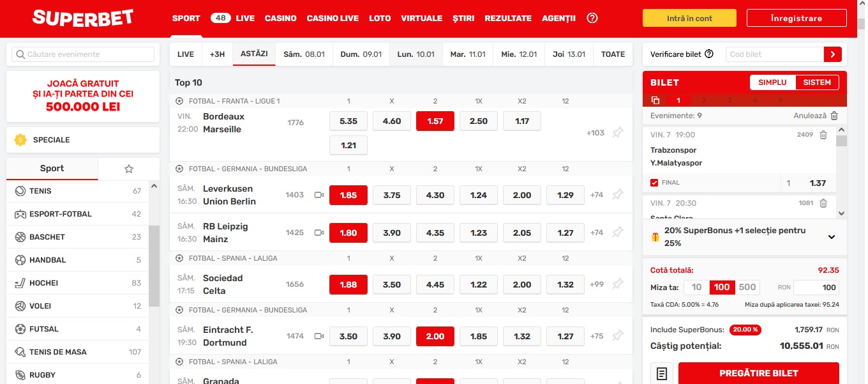
Task: Click the Pregătire Bilet button
Action: click(759, 374)
